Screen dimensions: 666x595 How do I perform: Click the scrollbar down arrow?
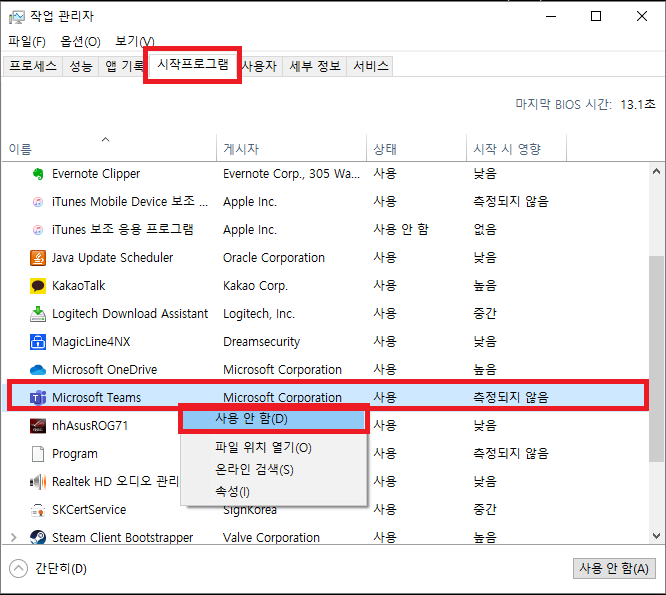[657, 536]
